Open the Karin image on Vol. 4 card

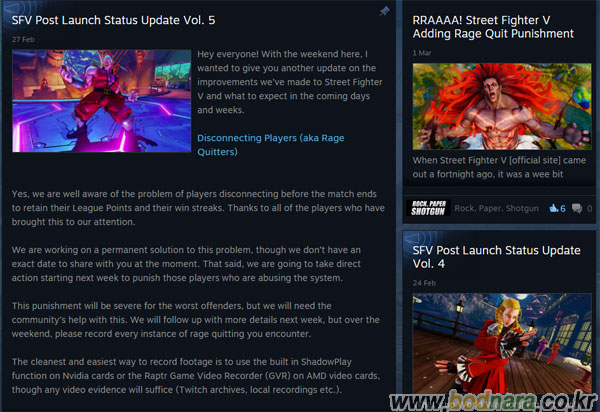(502, 343)
